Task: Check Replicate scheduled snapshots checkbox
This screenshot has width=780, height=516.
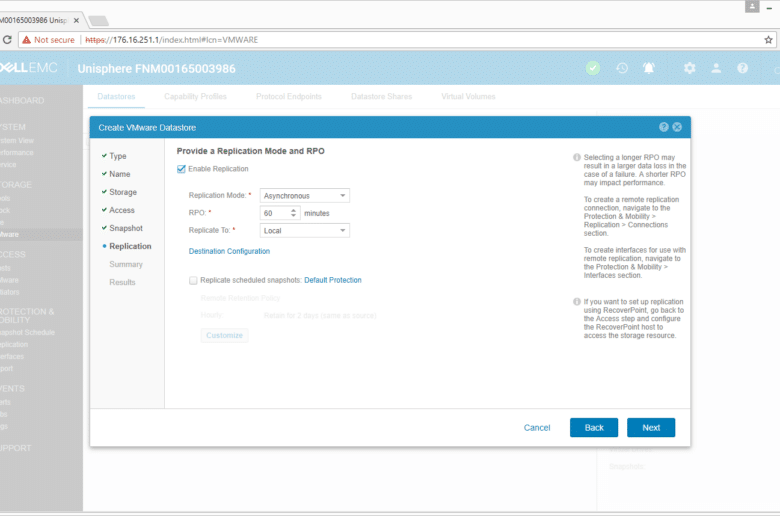Action: coord(193,280)
